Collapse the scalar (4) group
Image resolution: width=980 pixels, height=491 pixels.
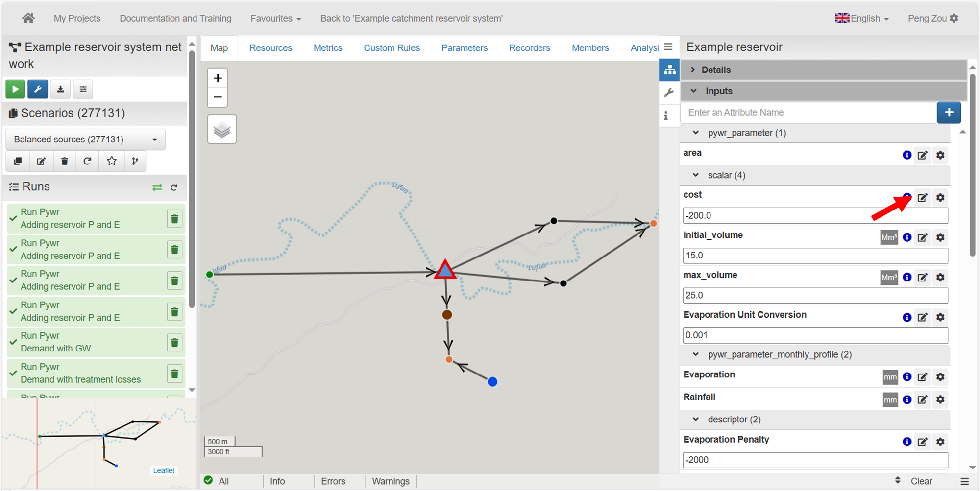click(x=696, y=175)
